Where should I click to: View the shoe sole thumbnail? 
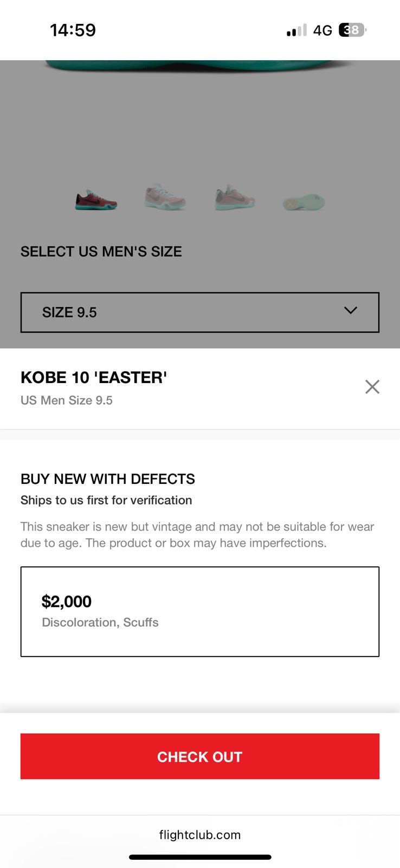[304, 202]
